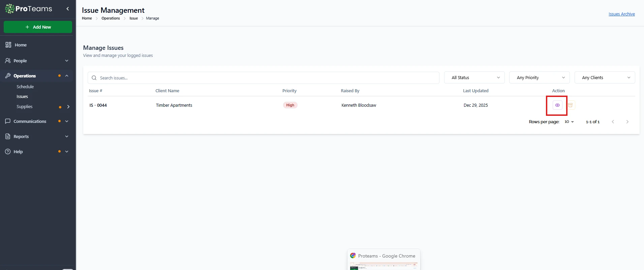Click the archive icon for the Timber Apartments issue
This screenshot has width=644, height=270.
coord(571,105)
